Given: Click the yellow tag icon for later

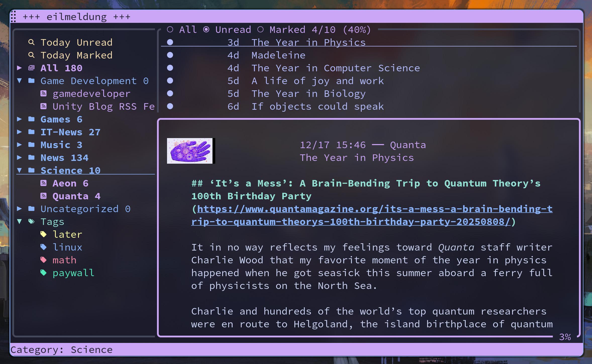Looking at the screenshot, I should coord(43,234).
